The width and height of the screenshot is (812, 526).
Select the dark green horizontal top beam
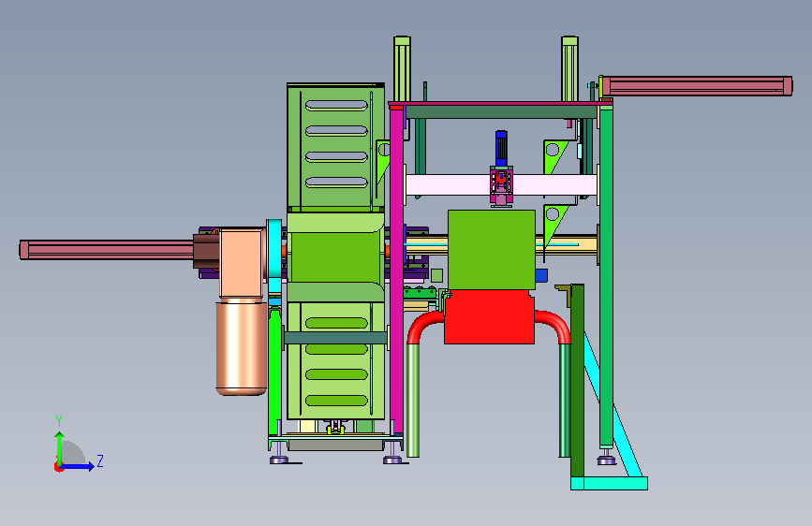[x=501, y=112]
